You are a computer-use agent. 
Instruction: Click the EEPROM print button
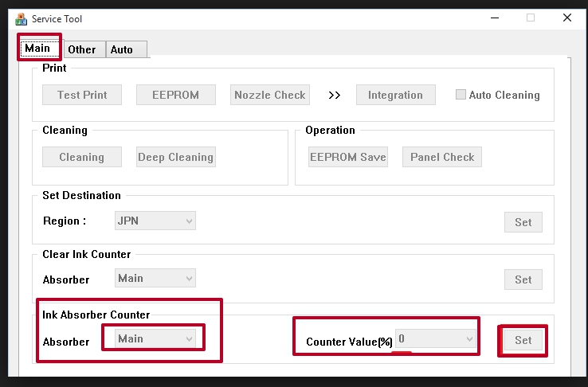[175, 95]
